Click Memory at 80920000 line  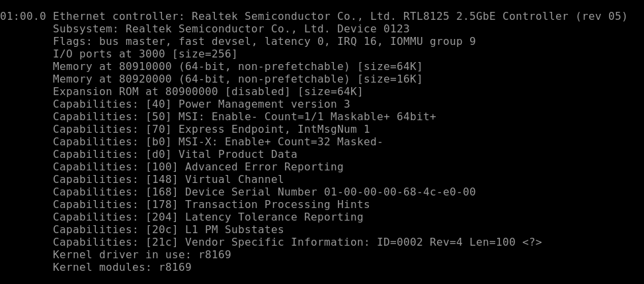pos(238,79)
